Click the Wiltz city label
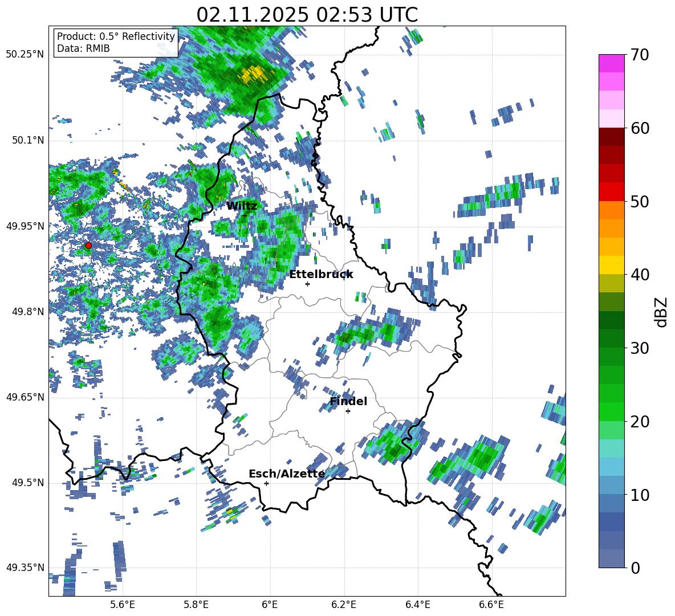 (x=242, y=206)
